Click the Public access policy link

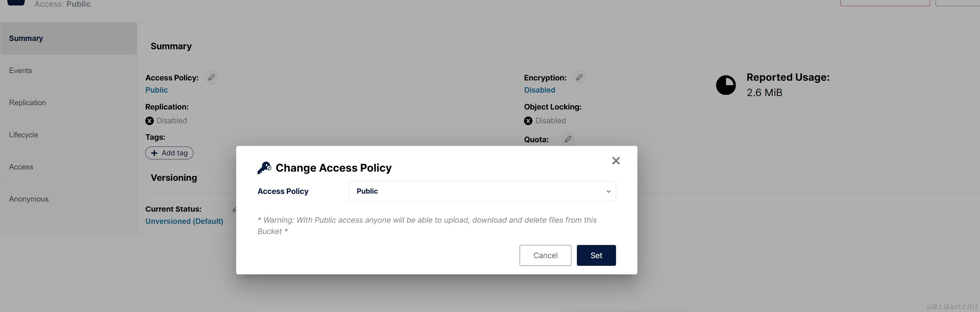[156, 90]
